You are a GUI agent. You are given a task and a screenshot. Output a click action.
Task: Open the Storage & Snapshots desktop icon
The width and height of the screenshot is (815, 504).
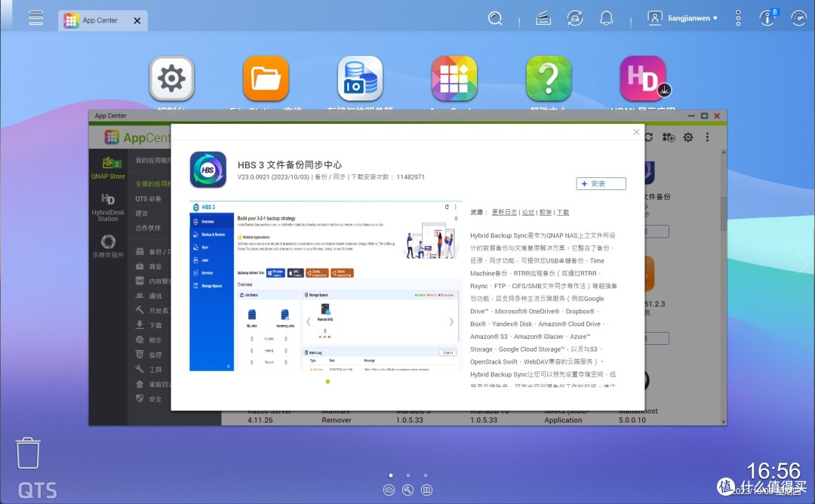360,78
